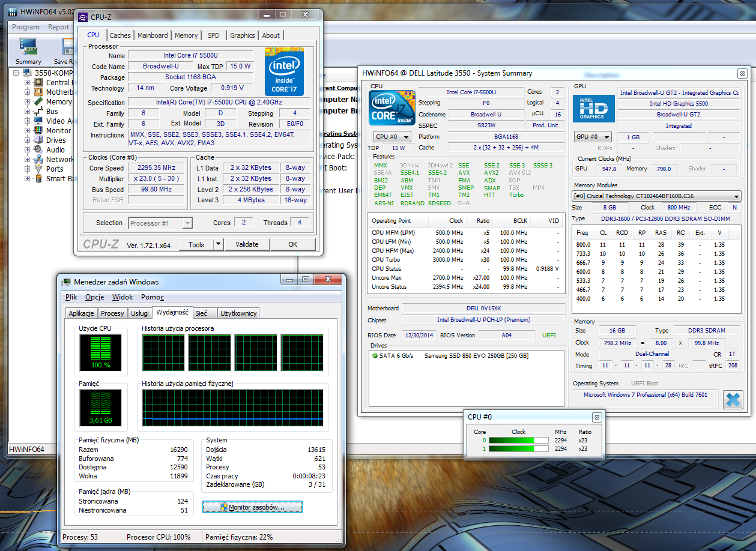The width and height of the screenshot is (756, 551).
Task: Select the Ports connector icon
Action: point(39,169)
